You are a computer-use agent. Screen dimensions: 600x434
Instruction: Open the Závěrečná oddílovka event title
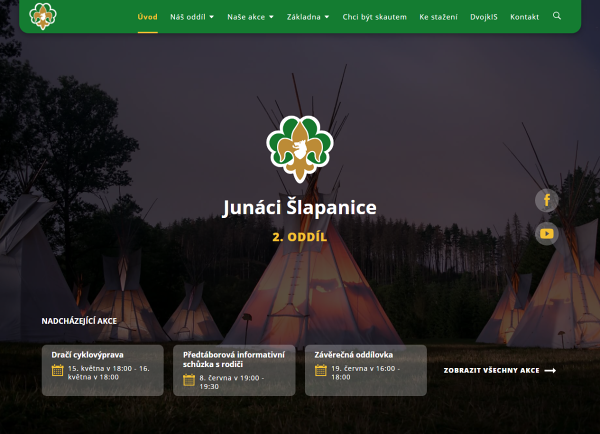click(354, 355)
